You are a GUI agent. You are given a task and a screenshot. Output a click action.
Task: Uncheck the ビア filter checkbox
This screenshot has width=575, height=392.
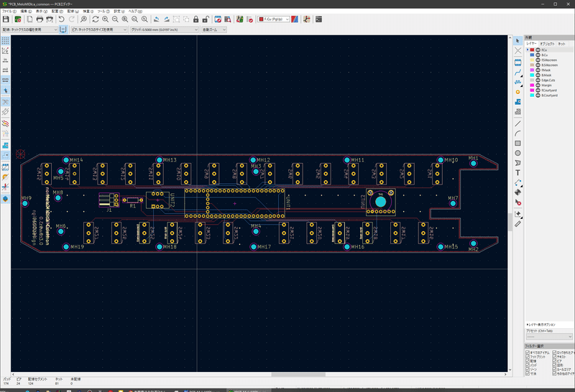click(554, 361)
